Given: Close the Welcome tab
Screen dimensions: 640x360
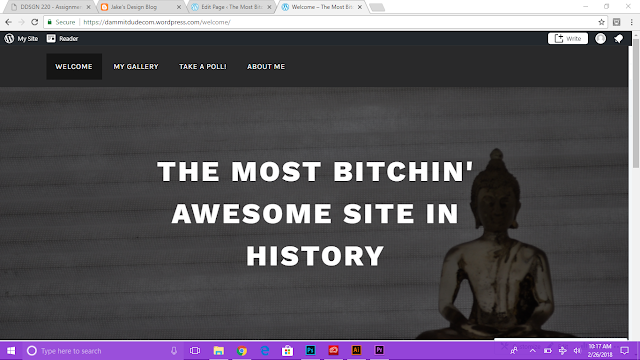Looking at the screenshot, I should coord(360,7).
